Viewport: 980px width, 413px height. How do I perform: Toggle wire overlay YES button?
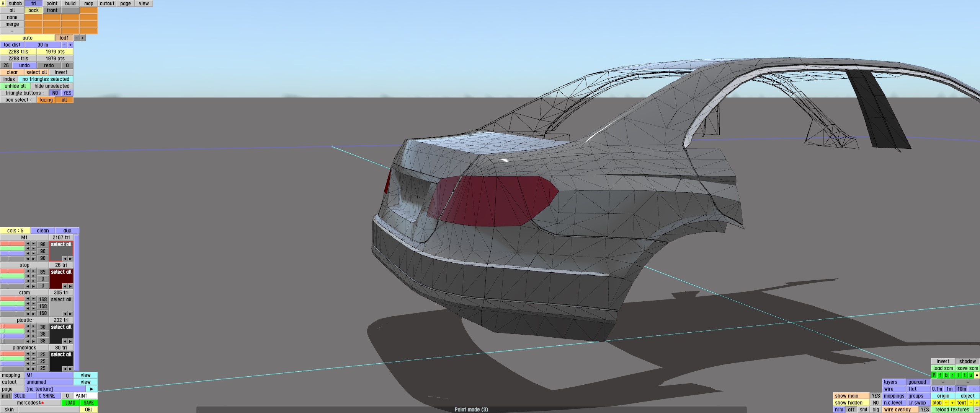[x=925, y=410]
